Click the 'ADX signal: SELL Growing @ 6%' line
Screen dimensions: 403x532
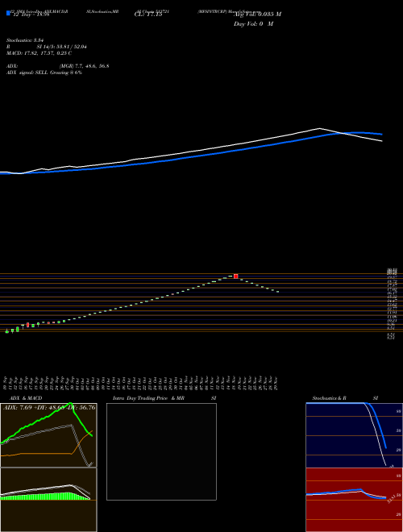click(x=44, y=73)
